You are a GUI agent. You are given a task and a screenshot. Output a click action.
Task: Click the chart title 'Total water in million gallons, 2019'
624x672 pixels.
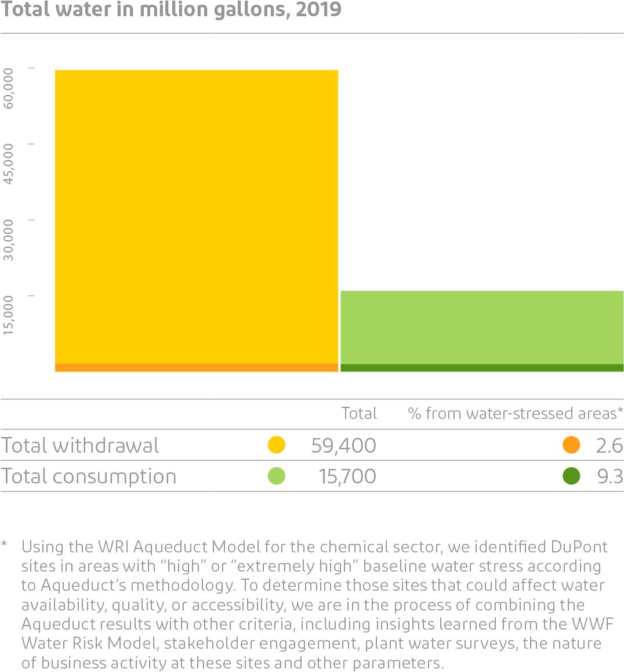(171, 10)
